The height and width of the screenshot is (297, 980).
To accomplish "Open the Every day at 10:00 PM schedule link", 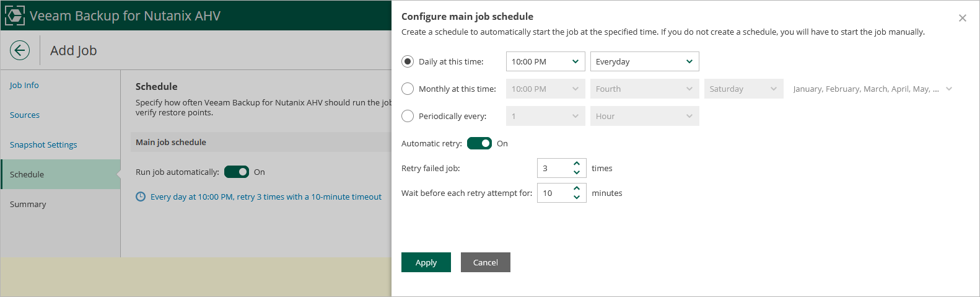I will tap(266, 197).
